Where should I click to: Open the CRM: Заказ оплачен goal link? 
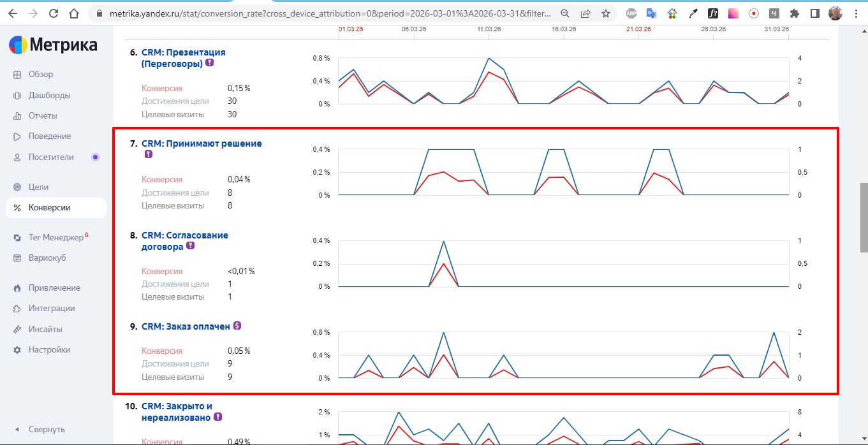[x=186, y=326]
